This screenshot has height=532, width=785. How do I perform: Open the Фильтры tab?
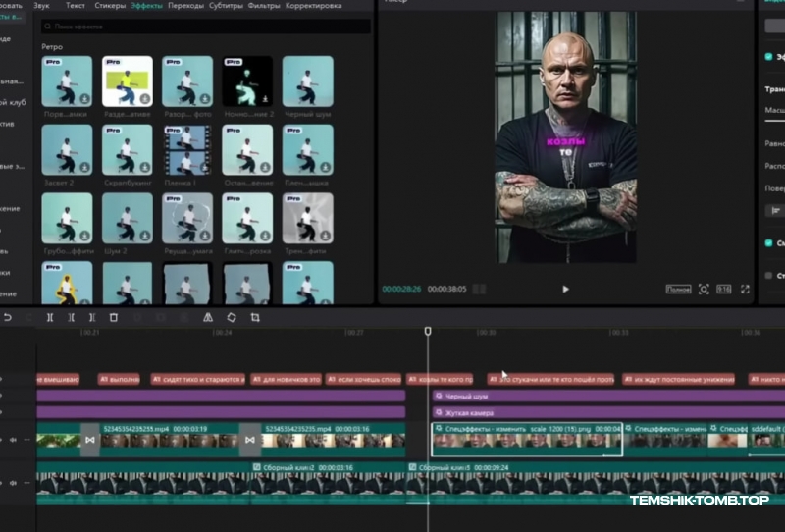pyautogui.click(x=264, y=6)
